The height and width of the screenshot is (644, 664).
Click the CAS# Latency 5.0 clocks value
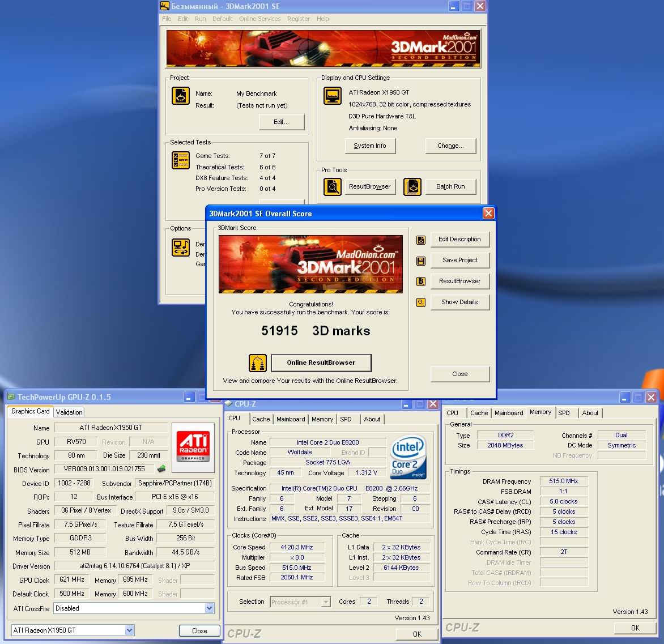(564, 501)
